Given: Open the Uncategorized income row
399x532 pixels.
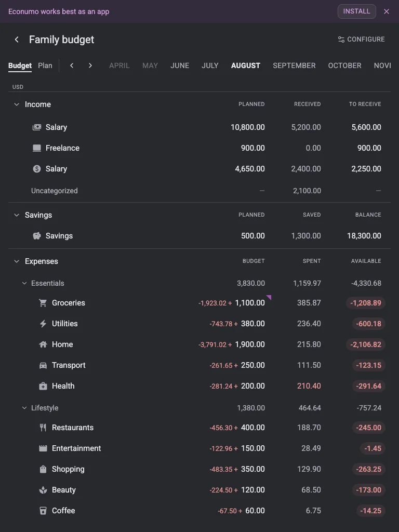Looking at the screenshot, I should coord(199,191).
